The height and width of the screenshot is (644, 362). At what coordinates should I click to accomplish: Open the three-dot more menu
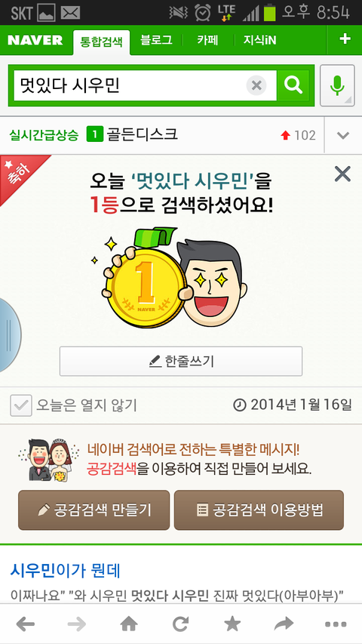[x=336, y=624]
